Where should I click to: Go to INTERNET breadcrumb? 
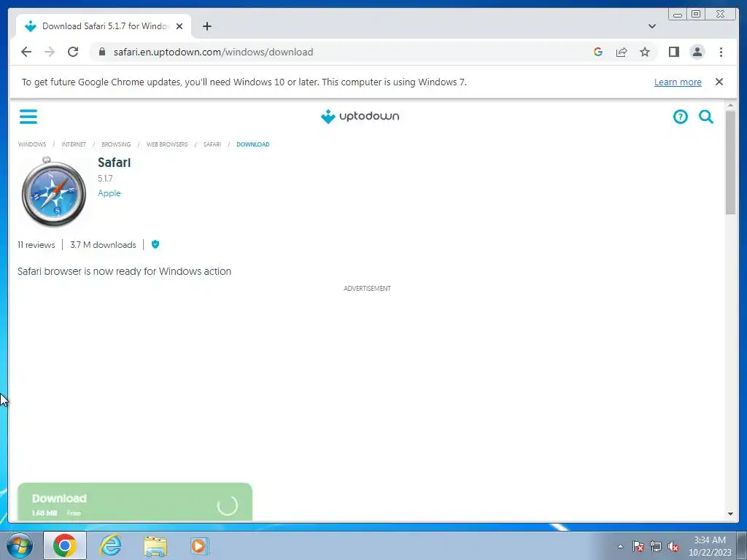pos(74,144)
